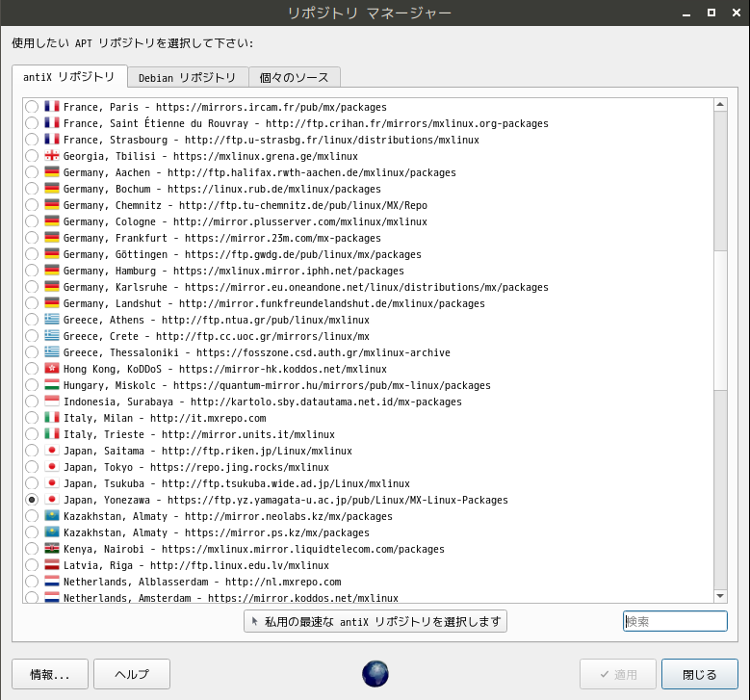Screen dimensions: 750x700
Task: Click the Germany, Karlsruhe entry text
Action: click(305, 287)
